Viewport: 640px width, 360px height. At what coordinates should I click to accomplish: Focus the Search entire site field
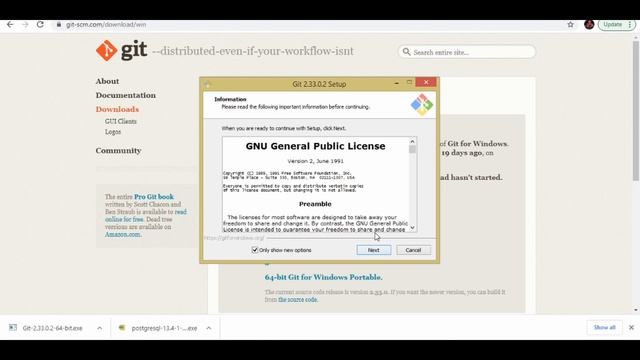point(467,52)
